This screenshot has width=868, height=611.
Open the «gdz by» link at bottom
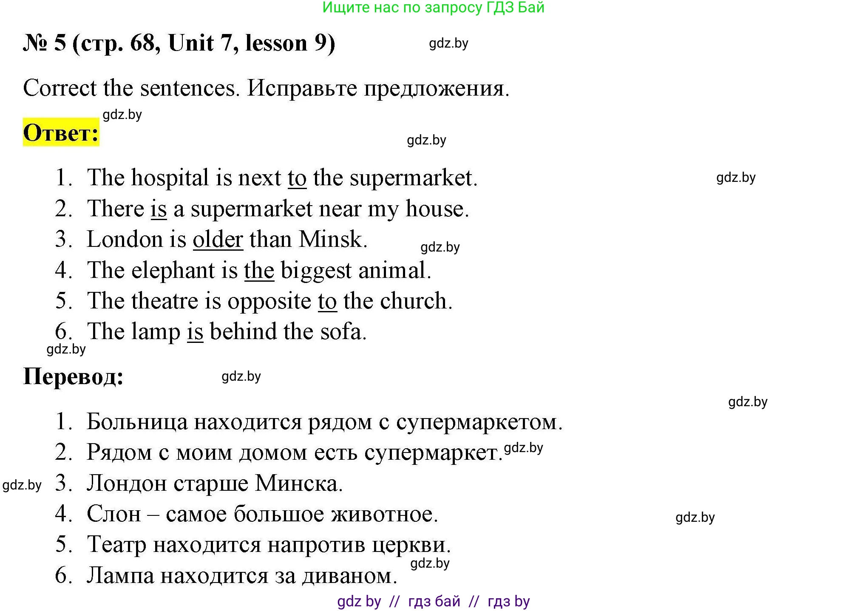coord(358,601)
